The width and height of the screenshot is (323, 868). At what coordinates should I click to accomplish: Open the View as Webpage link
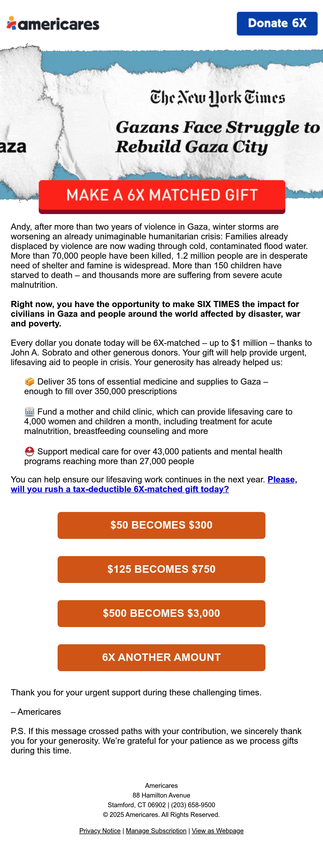pyautogui.click(x=218, y=831)
